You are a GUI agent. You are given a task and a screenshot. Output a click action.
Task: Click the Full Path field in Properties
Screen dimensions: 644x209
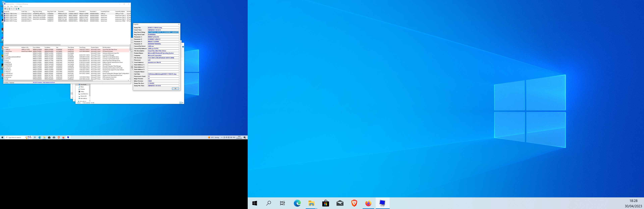coord(163,74)
